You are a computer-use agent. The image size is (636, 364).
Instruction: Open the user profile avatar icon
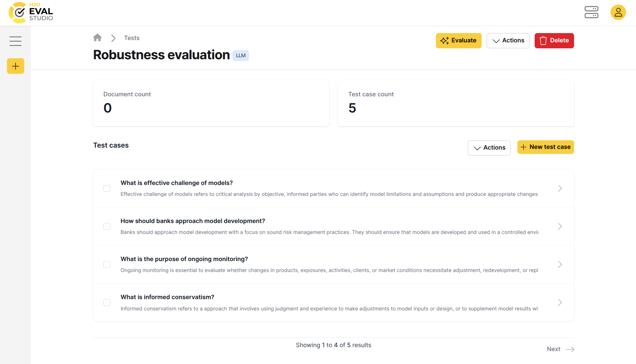point(618,12)
